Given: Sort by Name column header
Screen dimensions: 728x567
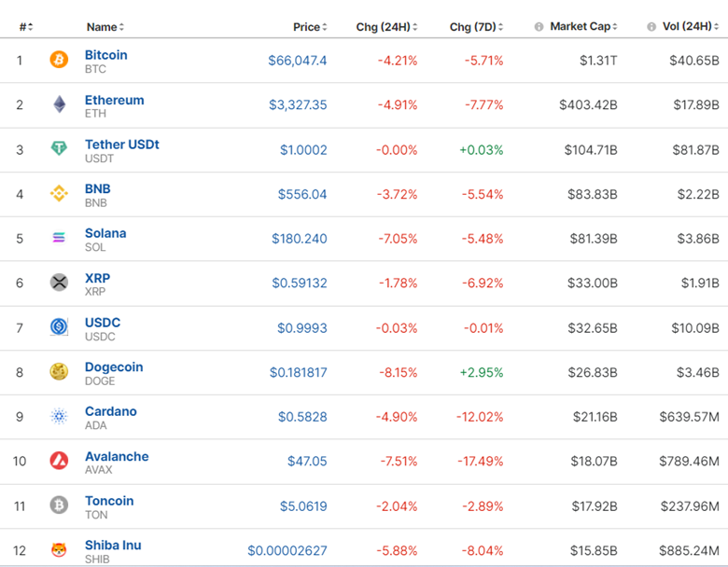Looking at the screenshot, I should click(x=105, y=27).
